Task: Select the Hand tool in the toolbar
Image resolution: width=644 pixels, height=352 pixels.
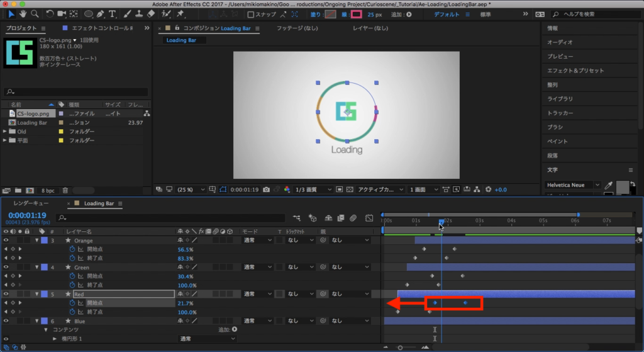Action: [23, 13]
